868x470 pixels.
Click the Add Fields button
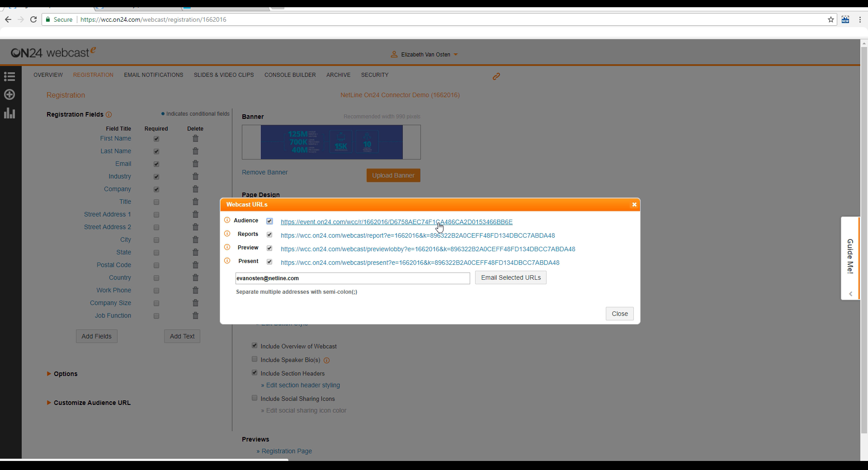click(97, 336)
